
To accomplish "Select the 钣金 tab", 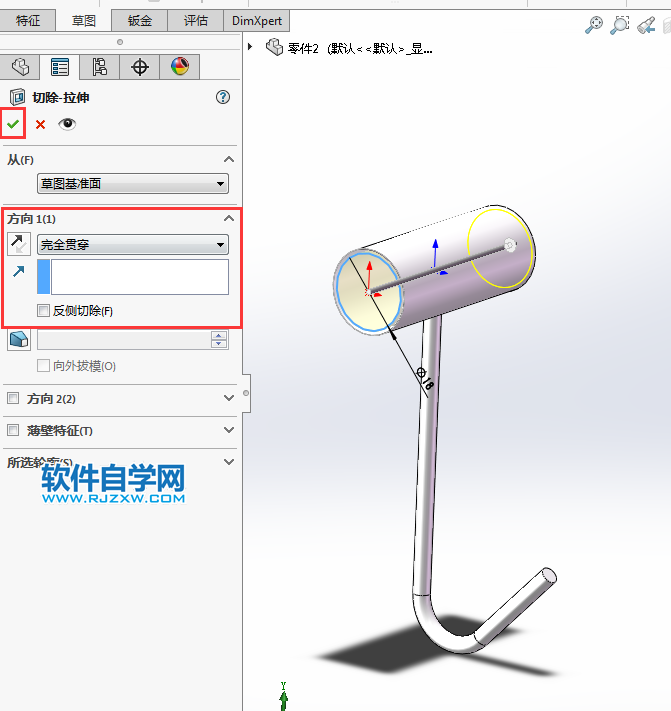I will 140,21.
